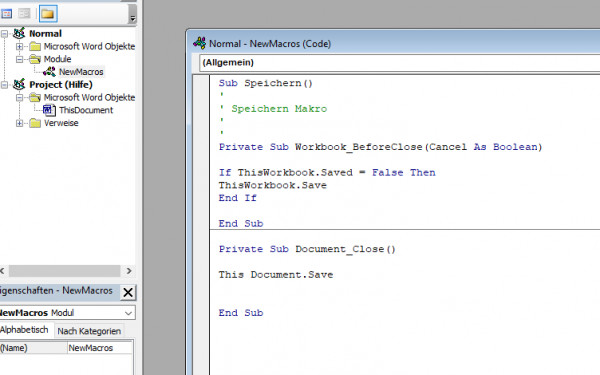
Task: Click the project tree horizontal scrollbar thumb
Action: tap(64, 271)
